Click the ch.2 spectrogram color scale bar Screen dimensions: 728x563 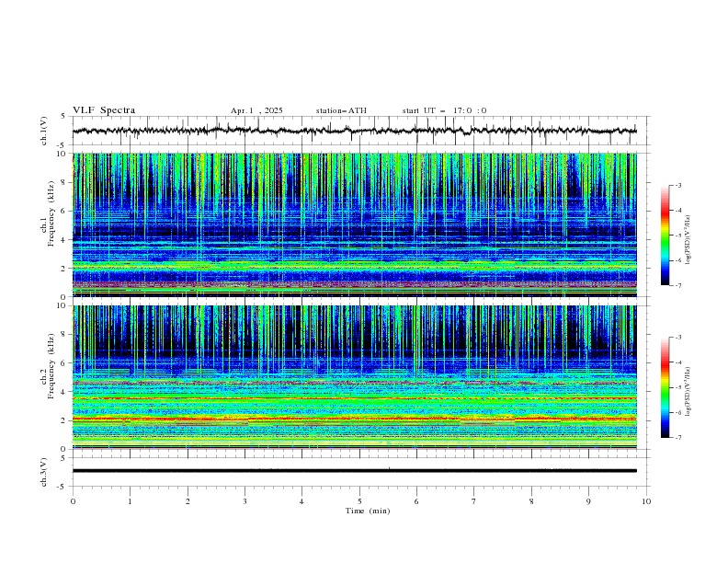point(665,387)
